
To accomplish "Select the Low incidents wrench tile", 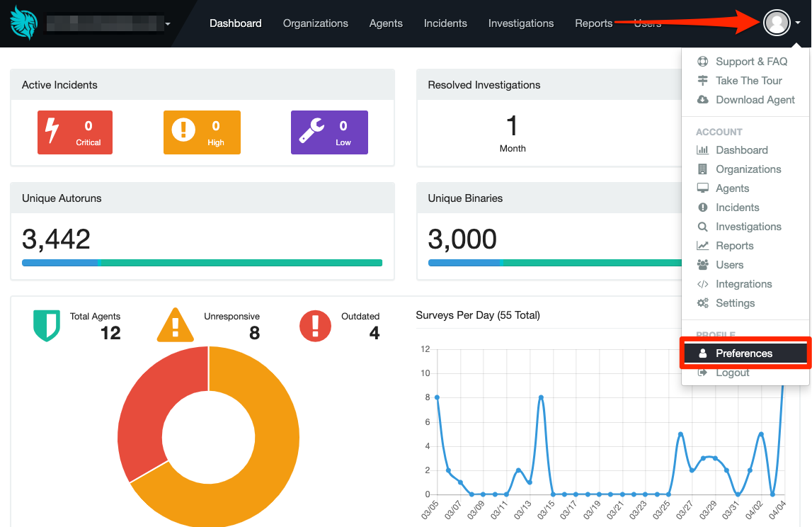I will click(x=329, y=132).
